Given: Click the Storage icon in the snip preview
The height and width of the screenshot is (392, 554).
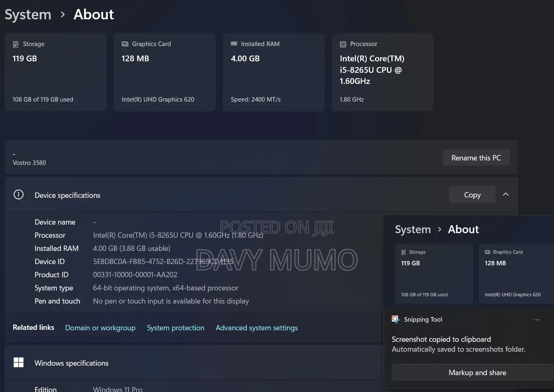Looking at the screenshot, I should tap(403, 252).
